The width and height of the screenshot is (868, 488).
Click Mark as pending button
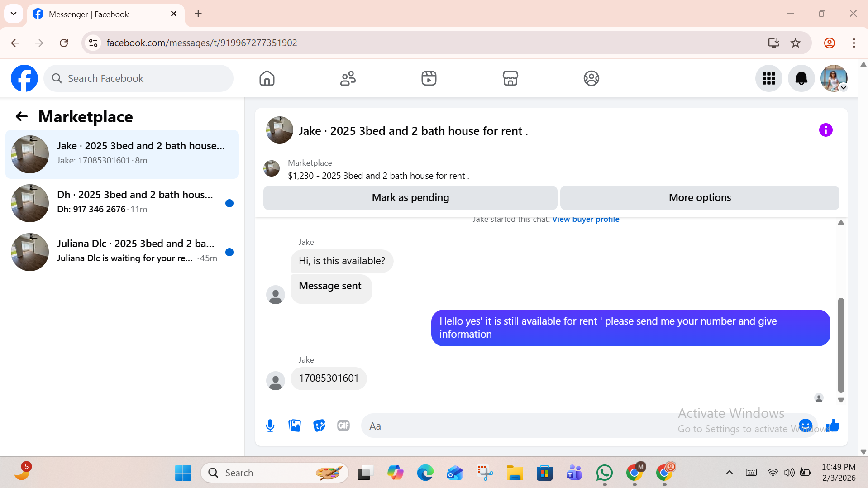pos(410,197)
